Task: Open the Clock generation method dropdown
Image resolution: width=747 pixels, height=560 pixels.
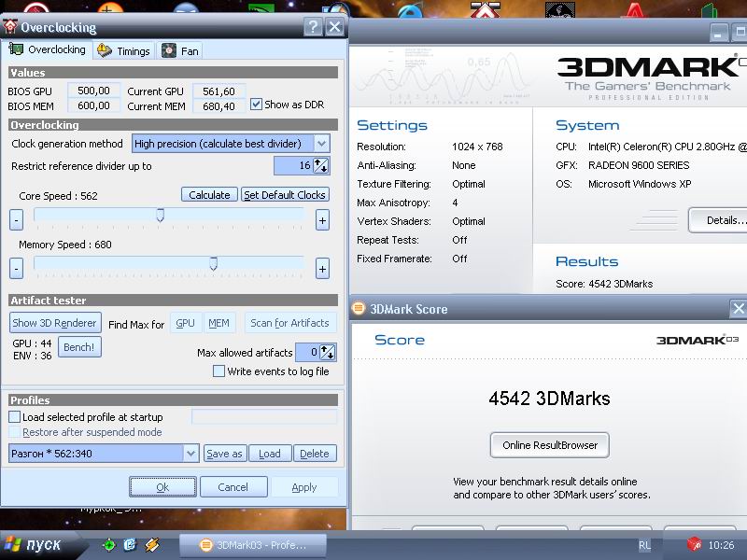Action: tap(321, 144)
